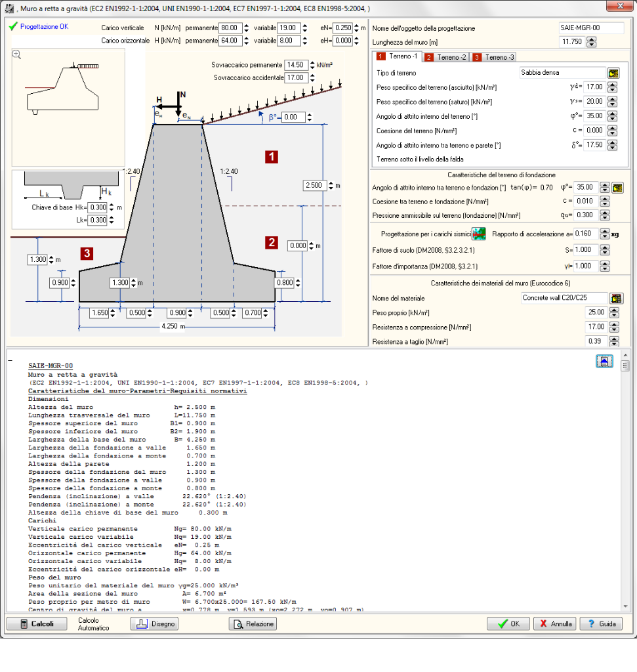Click the wall section preview thumbnail
This screenshot has width=637, height=672.
68,107
